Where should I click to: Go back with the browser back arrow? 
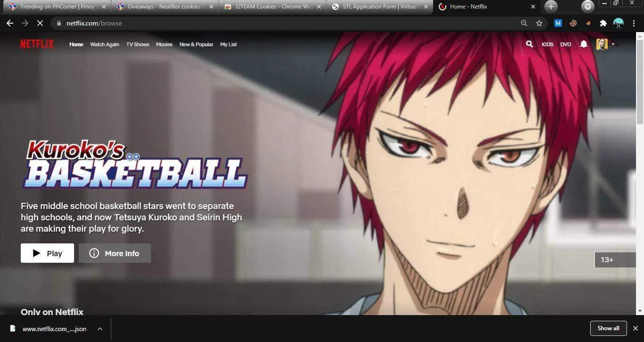[10, 23]
